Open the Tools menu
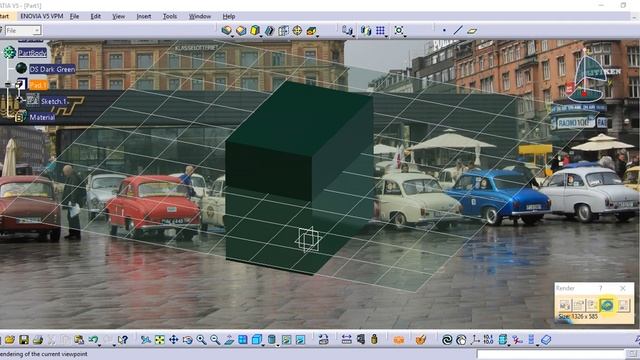 (x=170, y=16)
